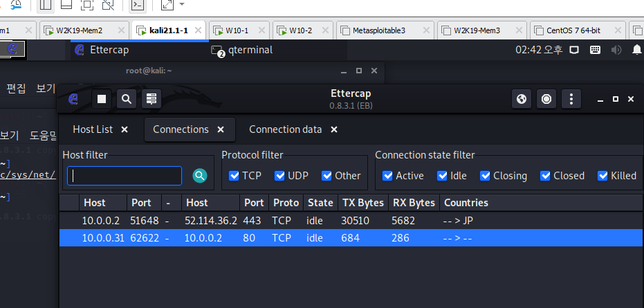Toggle the Closed connection state checkbox
Screen dimensions: 644x308
pyautogui.click(x=545, y=176)
